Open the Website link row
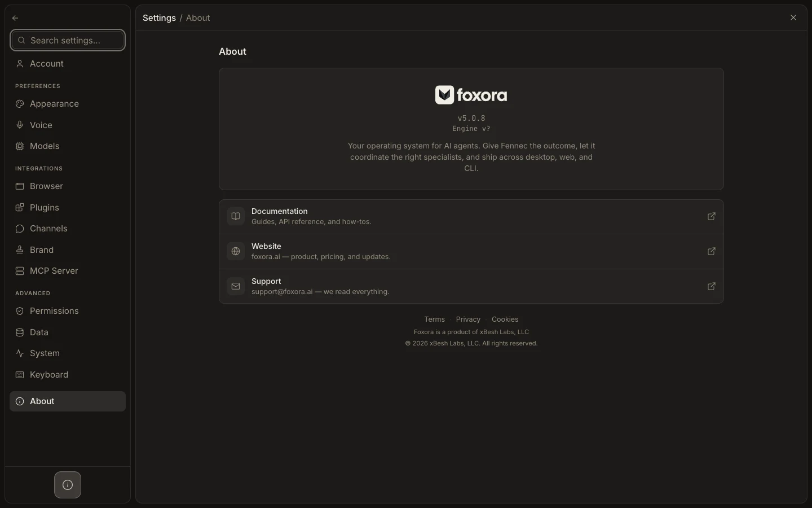812x508 pixels. [471, 252]
